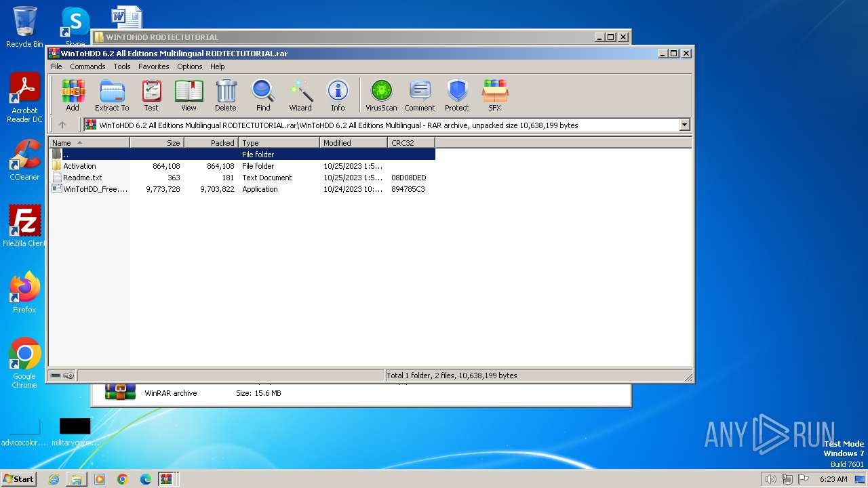Viewport: 868px width, 488px height.
Task: Open the Tools menu
Action: coord(122,66)
